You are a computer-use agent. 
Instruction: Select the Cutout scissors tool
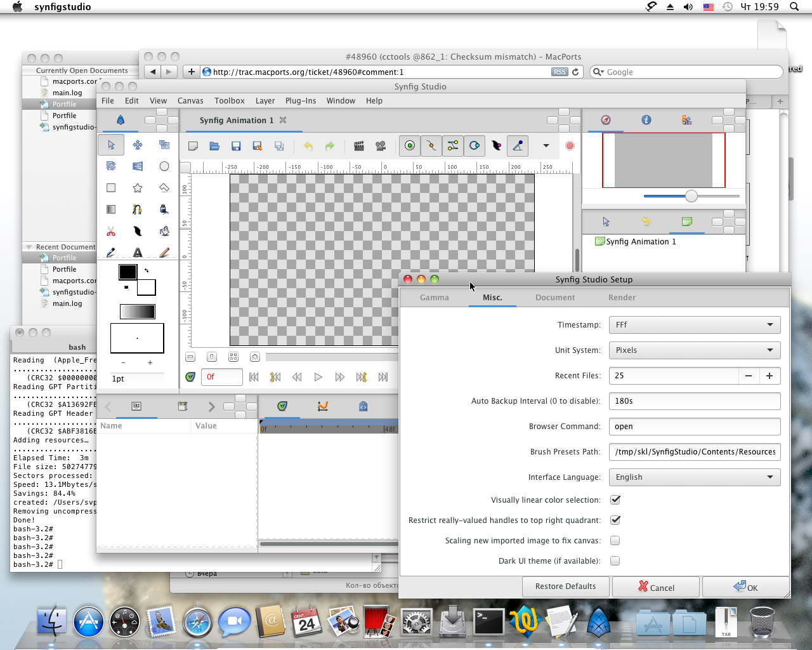(x=111, y=231)
